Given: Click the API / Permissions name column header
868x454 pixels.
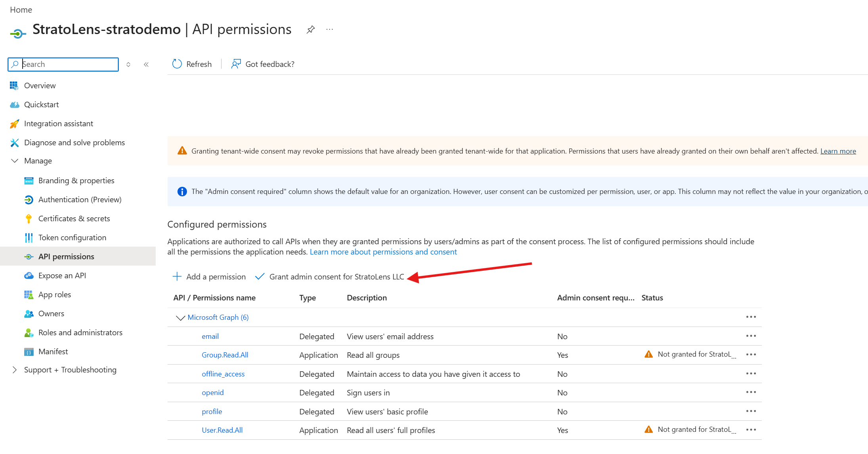Looking at the screenshot, I should pos(214,298).
